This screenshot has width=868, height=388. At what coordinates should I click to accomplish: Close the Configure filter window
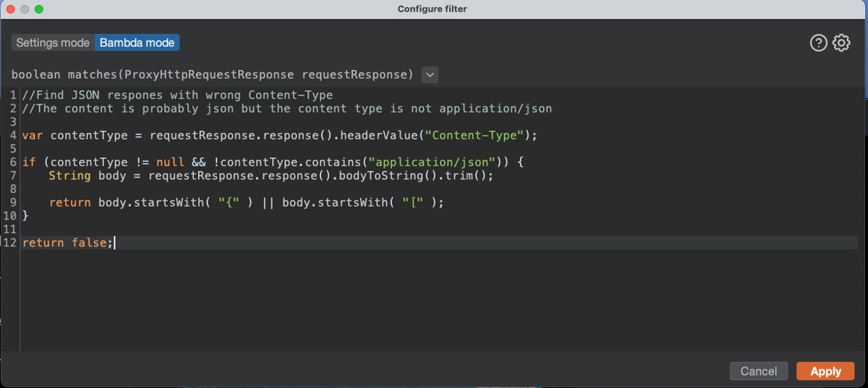pos(10,9)
